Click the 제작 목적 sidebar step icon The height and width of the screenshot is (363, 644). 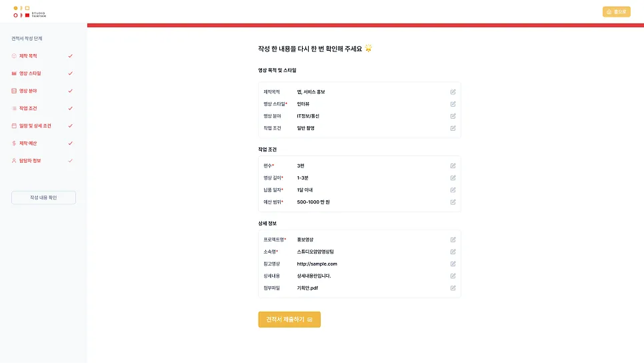[14, 56]
